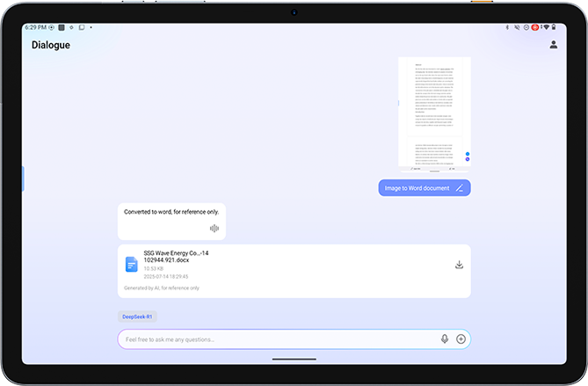Image resolution: width=588 pixels, height=386 pixels.
Task: Tap the battery status icon
Action: click(555, 27)
